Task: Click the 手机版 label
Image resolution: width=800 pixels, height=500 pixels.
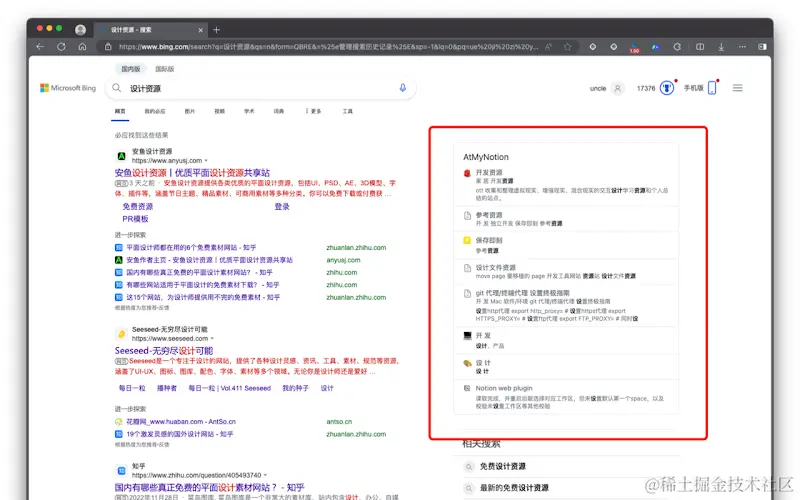Action: coord(693,88)
